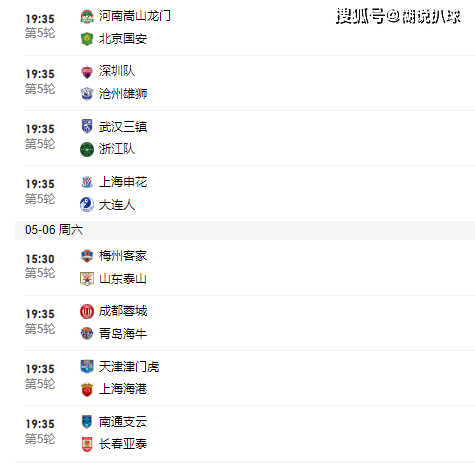Click the red 成都蓉城 round logo

click(87, 311)
